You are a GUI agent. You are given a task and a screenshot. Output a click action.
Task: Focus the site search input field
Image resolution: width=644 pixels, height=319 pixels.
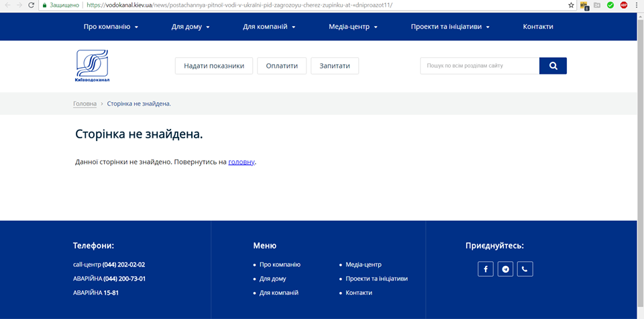[x=480, y=66]
